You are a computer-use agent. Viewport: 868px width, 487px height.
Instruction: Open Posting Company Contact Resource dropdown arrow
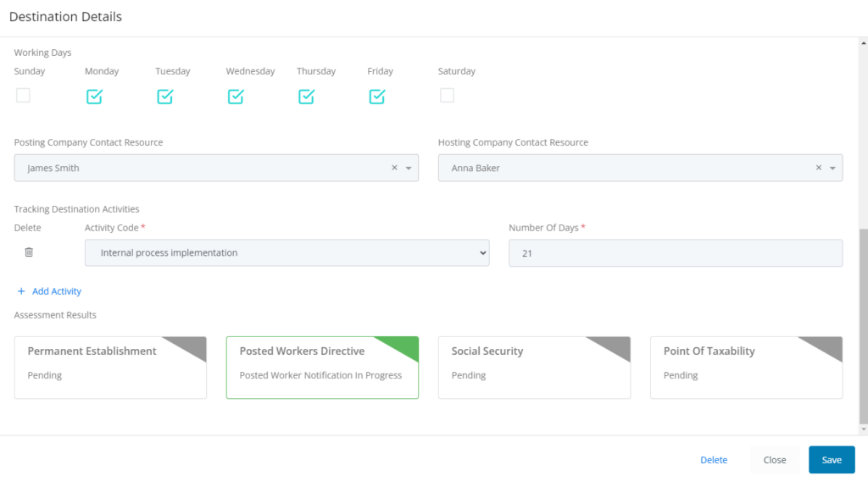pos(409,169)
